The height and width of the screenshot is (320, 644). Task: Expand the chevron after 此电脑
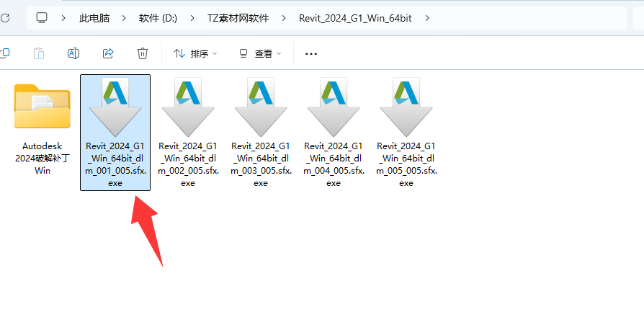click(124, 18)
